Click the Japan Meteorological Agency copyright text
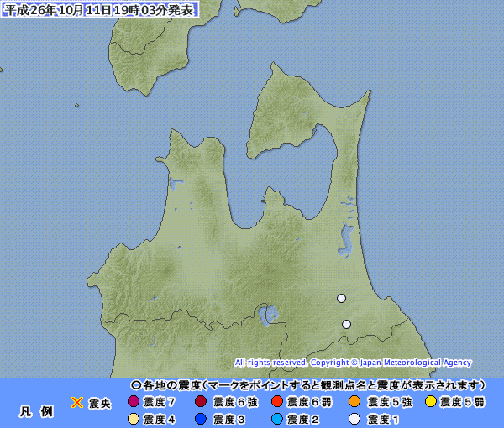The height and width of the screenshot is (428, 504). point(353,363)
